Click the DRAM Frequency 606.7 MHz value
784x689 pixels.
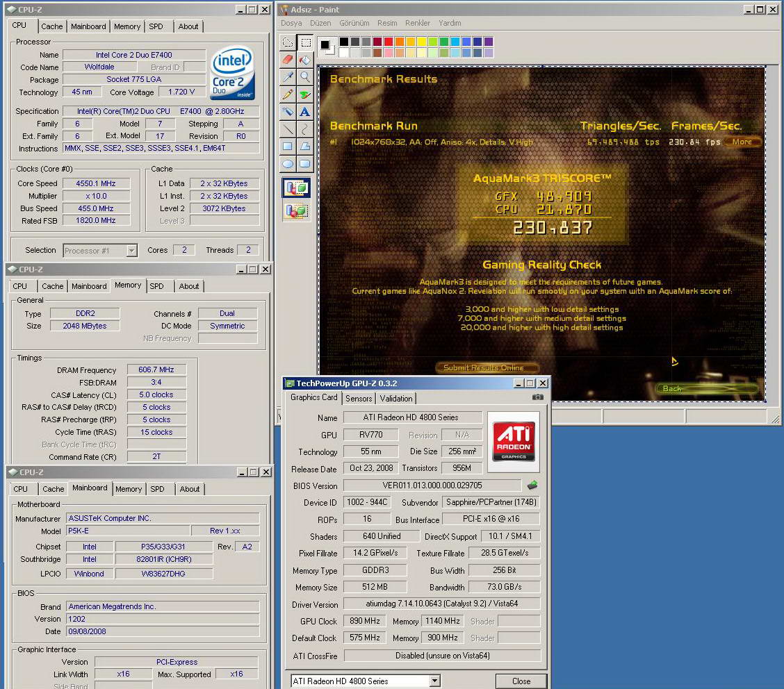coord(156,370)
